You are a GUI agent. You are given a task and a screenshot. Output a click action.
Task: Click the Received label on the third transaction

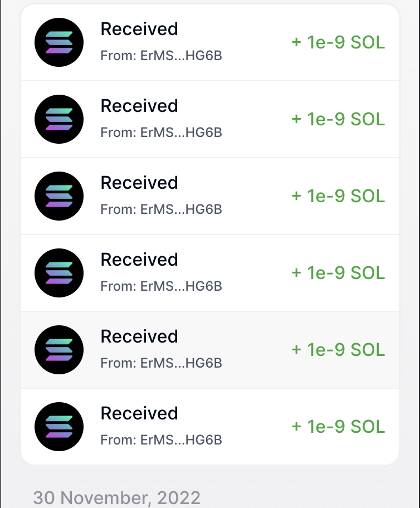tap(139, 183)
